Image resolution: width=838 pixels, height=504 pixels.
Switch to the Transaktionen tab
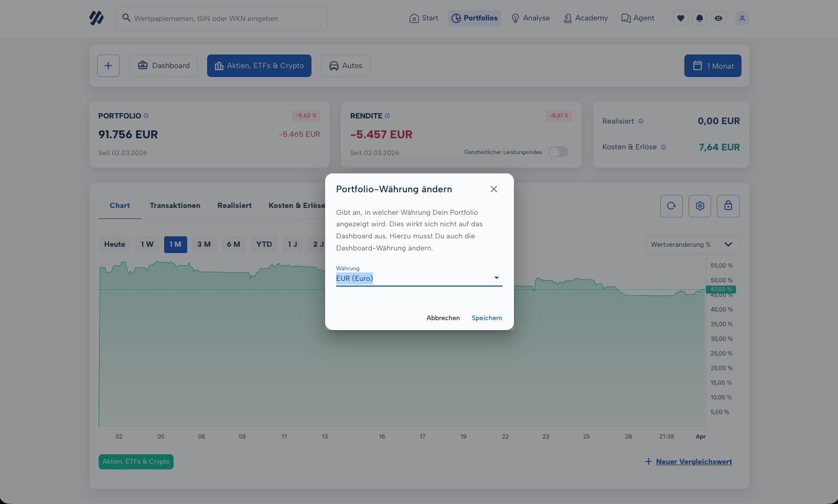[175, 205]
